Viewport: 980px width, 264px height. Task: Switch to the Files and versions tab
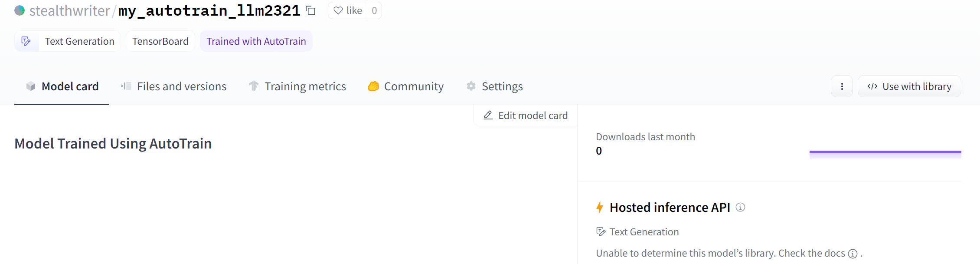coord(173,86)
